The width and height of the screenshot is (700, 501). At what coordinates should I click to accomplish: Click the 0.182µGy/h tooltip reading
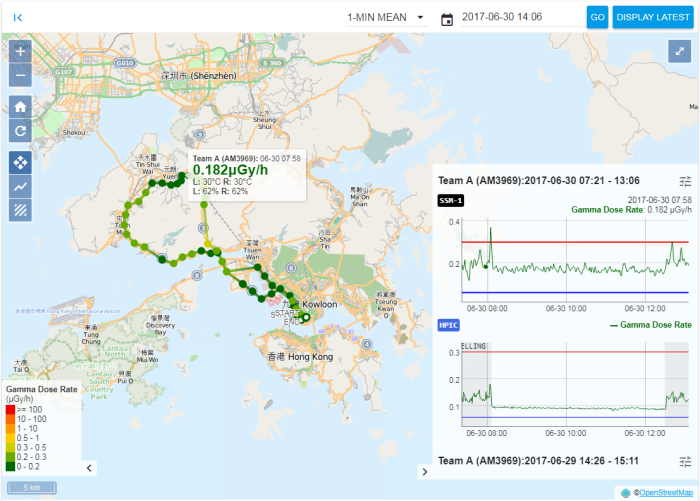coord(230,170)
